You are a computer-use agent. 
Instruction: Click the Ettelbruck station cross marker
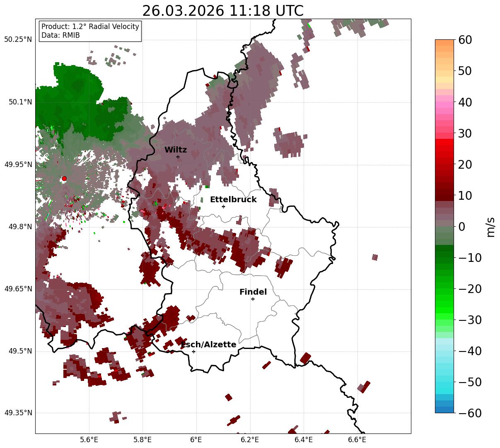[223, 206]
